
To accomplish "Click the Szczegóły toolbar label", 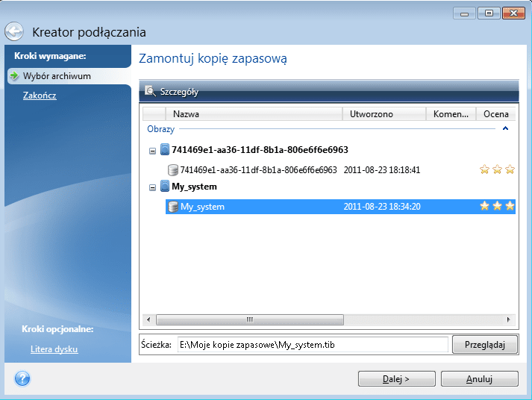I will [x=179, y=92].
